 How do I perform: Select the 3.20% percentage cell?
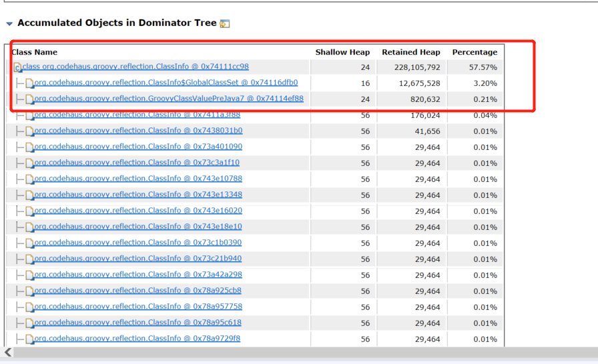(485, 83)
